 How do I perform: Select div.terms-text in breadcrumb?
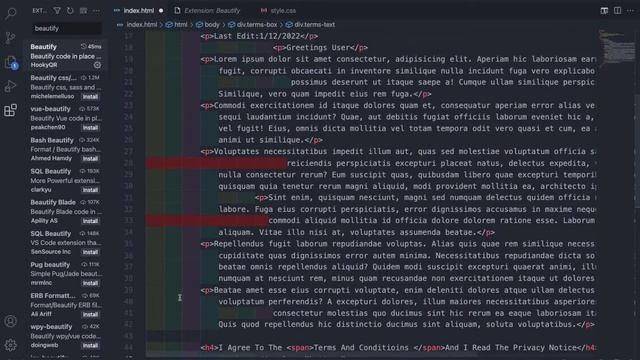(314, 24)
